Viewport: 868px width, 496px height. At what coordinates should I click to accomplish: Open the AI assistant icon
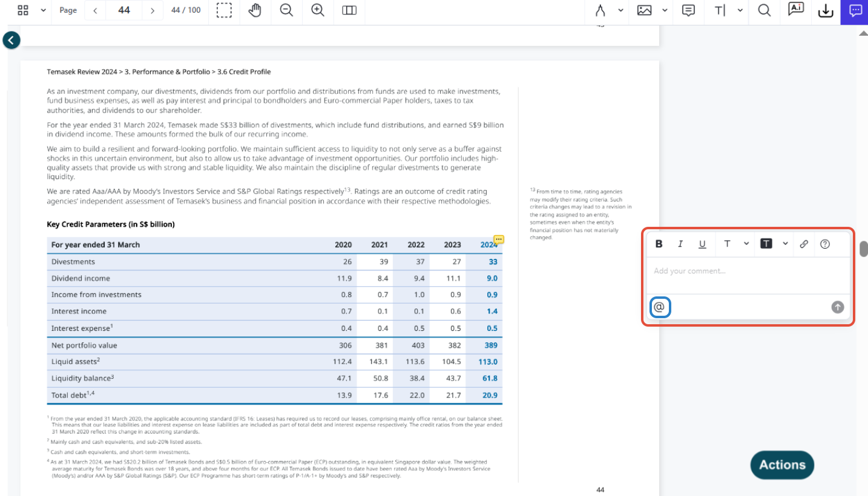[796, 9]
